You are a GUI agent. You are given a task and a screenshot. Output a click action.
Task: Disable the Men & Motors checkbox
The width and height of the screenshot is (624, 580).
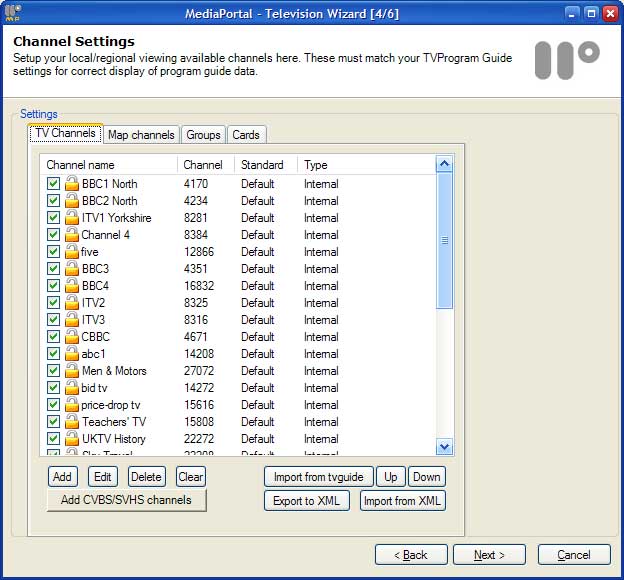(x=53, y=371)
